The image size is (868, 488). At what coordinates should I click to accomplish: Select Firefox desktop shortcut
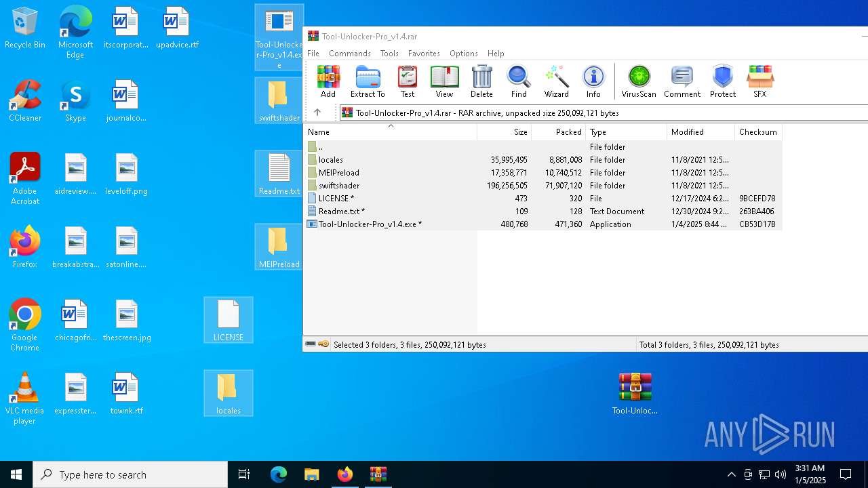(25, 247)
